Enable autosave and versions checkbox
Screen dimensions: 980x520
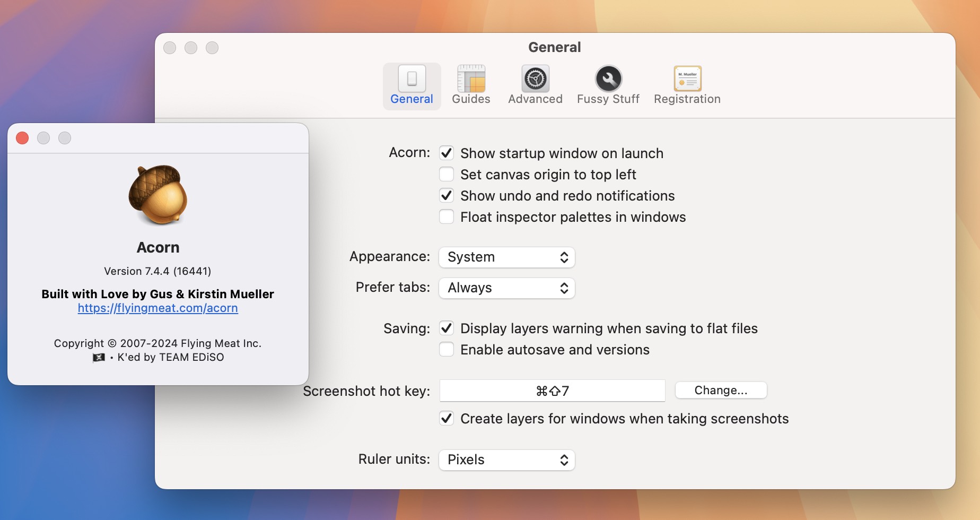tap(447, 350)
